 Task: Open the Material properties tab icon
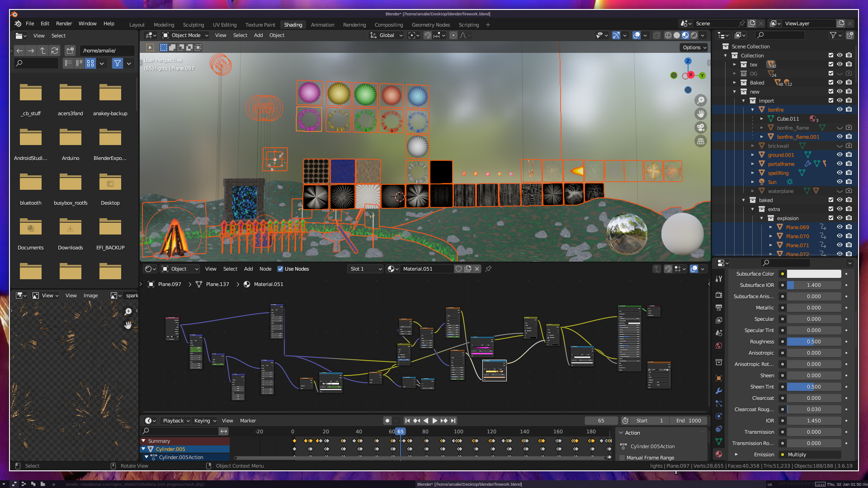[x=719, y=454]
